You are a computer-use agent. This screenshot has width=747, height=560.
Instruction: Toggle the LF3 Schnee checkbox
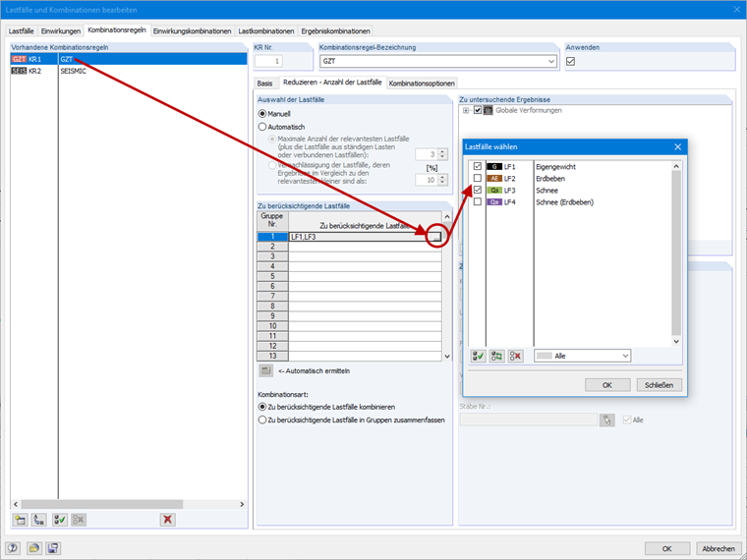point(478,190)
